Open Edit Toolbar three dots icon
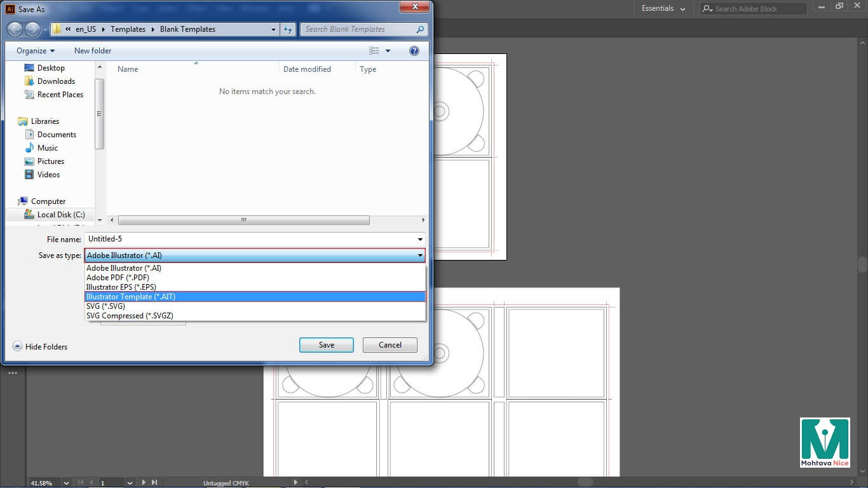The height and width of the screenshot is (488, 868). point(13,373)
